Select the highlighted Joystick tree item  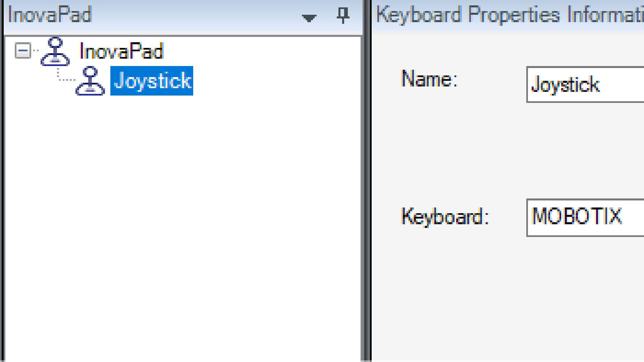(152, 81)
